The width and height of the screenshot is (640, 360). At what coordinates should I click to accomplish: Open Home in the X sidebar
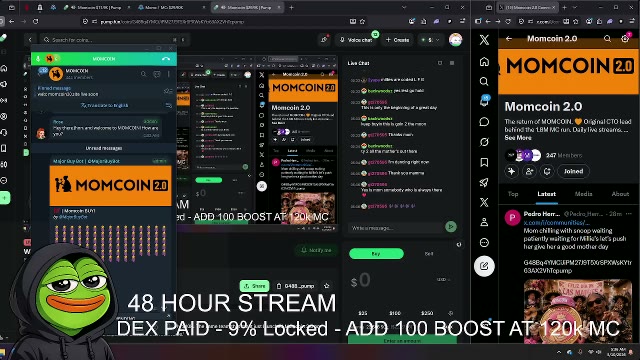click(x=484, y=62)
